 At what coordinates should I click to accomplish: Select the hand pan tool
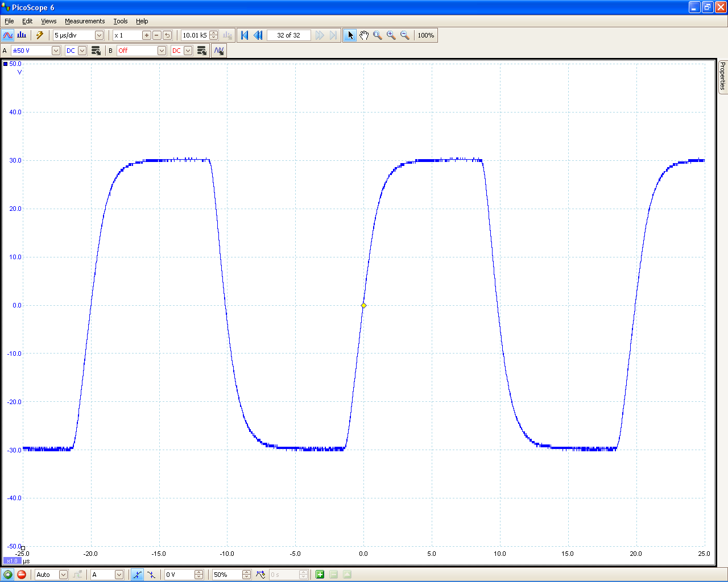364,35
